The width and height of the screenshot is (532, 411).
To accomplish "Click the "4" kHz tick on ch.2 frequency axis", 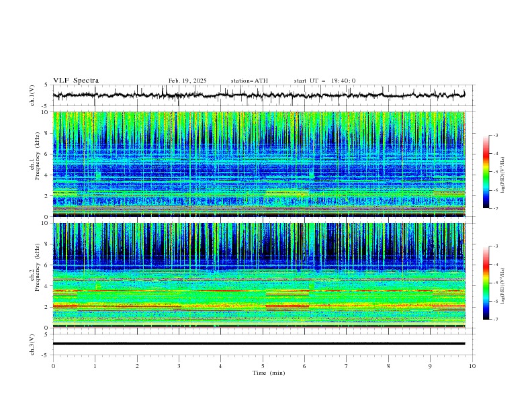I will 48,286.
